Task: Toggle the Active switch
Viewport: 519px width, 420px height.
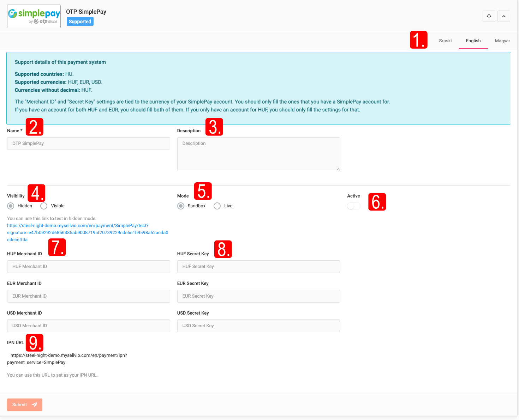Action: pyautogui.click(x=353, y=206)
